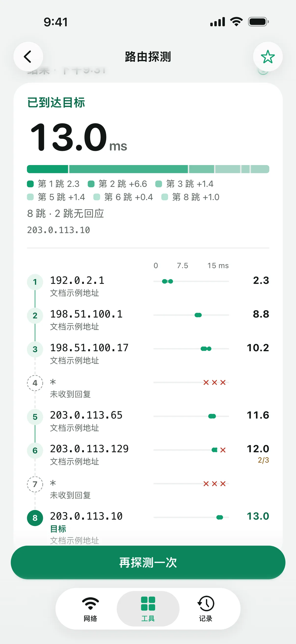Tap the 9:41 clock in status bar

(x=56, y=22)
